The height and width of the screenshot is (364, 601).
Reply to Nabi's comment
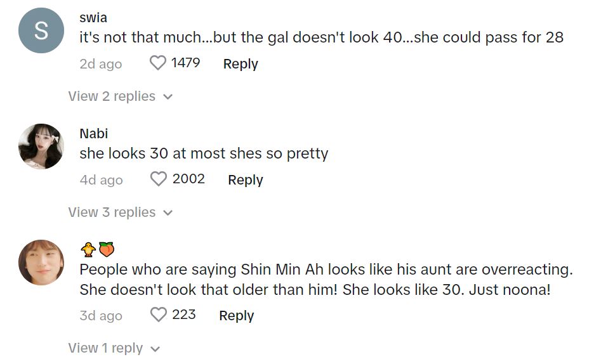pyautogui.click(x=245, y=180)
